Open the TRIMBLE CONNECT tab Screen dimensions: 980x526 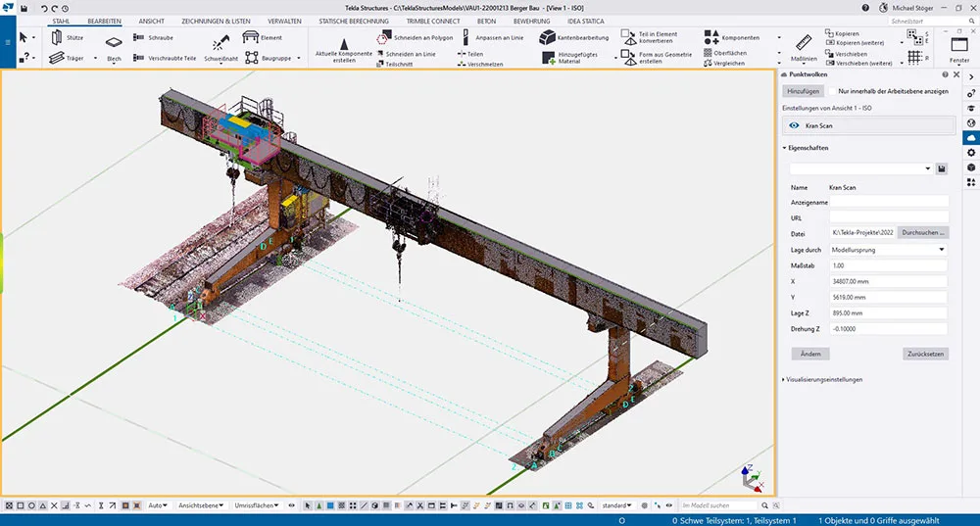[433, 22]
